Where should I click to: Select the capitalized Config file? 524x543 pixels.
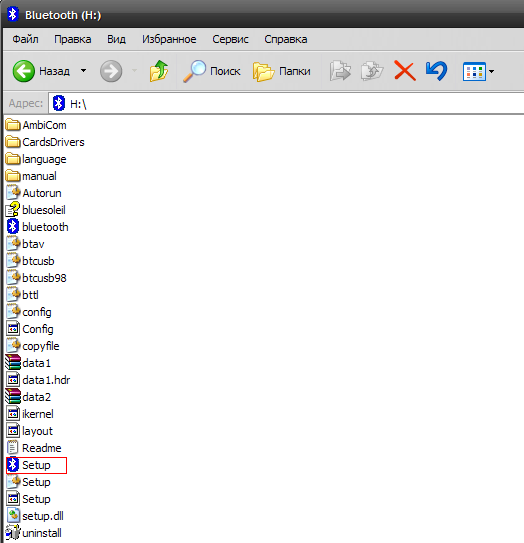tap(30, 329)
